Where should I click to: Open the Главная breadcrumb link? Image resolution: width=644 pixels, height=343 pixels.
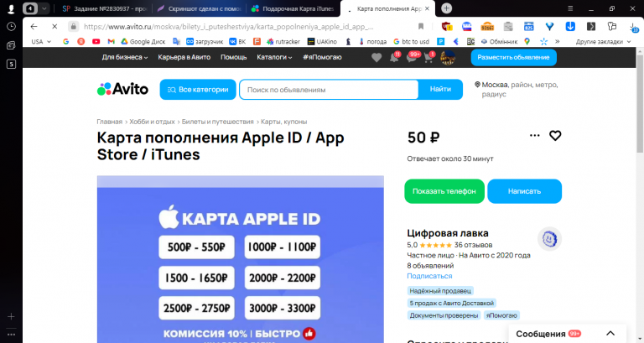pos(109,122)
